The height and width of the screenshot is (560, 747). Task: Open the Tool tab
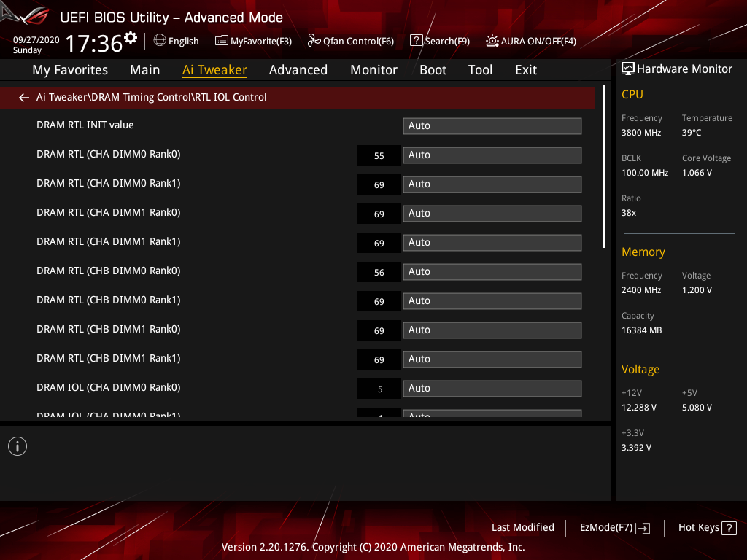click(x=480, y=70)
